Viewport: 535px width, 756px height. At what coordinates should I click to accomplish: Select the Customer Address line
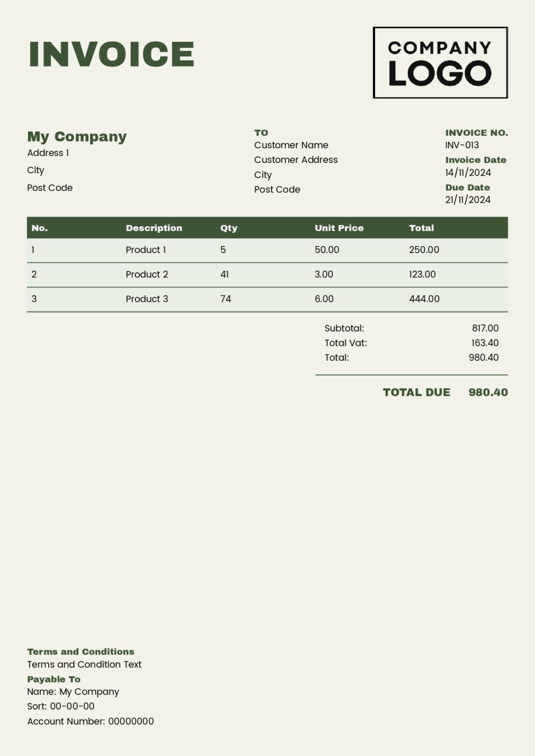coord(296,160)
